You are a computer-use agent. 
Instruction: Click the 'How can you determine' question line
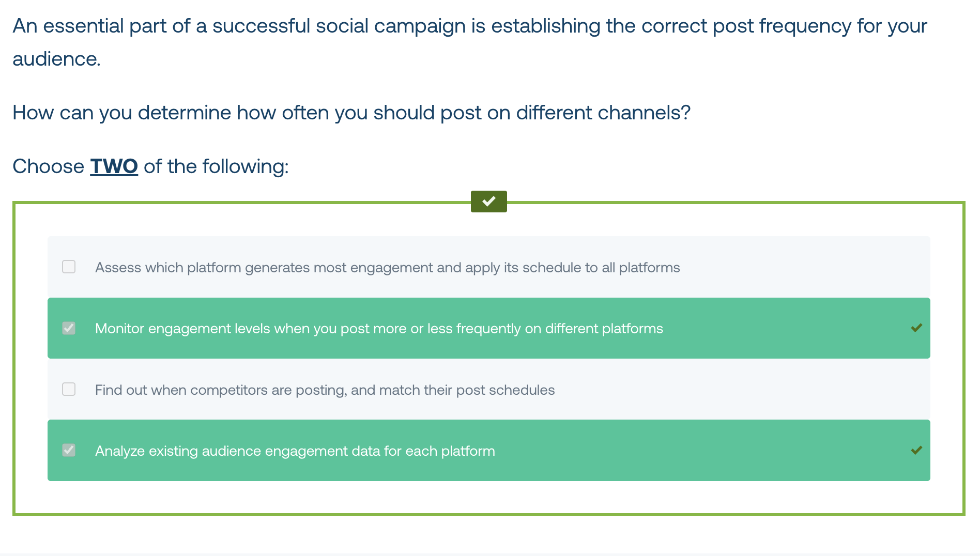coord(351,113)
